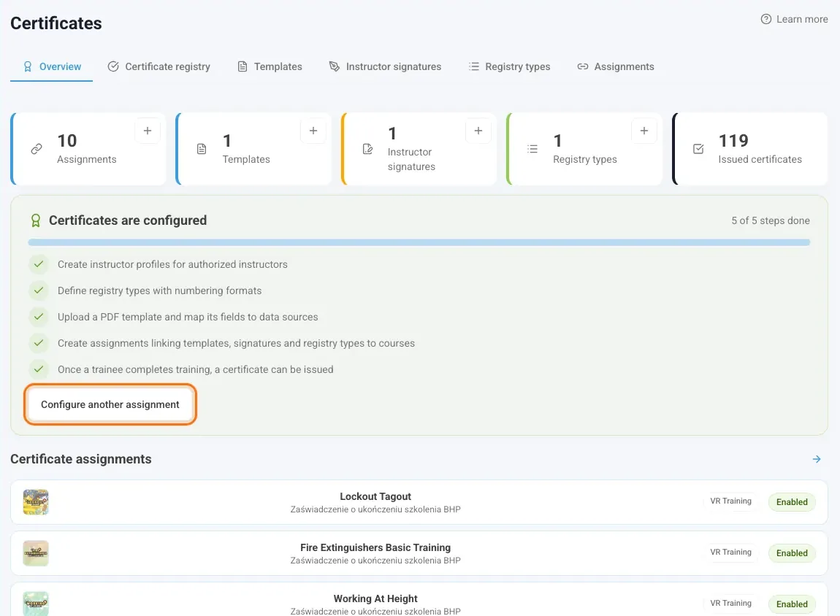Click the Certificate assignments section heading
The width and height of the screenshot is (840, 616).
point(81,459)
